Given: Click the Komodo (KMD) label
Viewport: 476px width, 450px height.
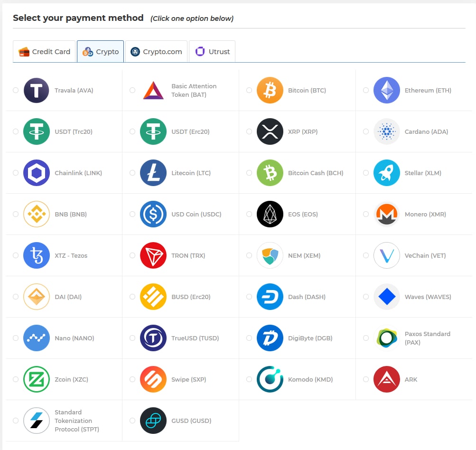Looking at the screenshot, I should tap(310, 380).
